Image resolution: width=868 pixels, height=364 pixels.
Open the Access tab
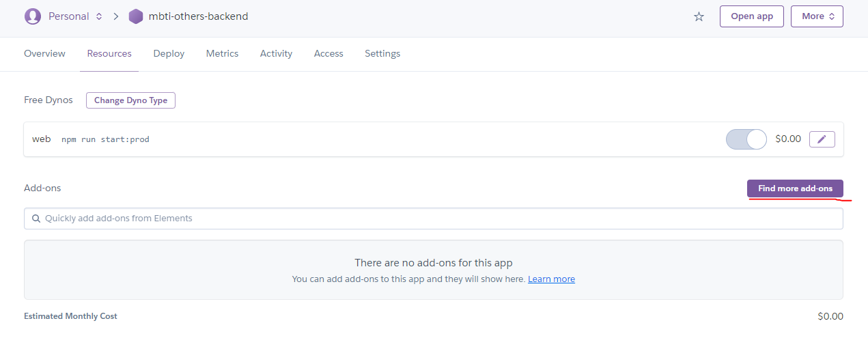[328, 53]
